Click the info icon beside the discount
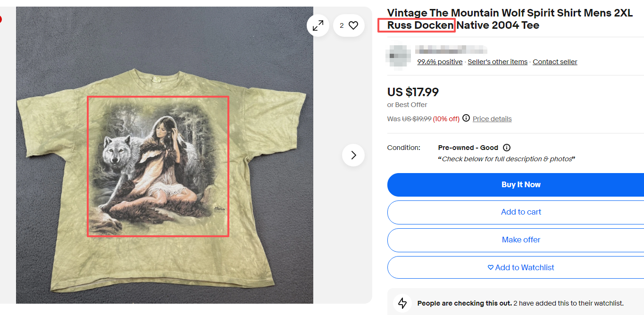 pos(466,118)
